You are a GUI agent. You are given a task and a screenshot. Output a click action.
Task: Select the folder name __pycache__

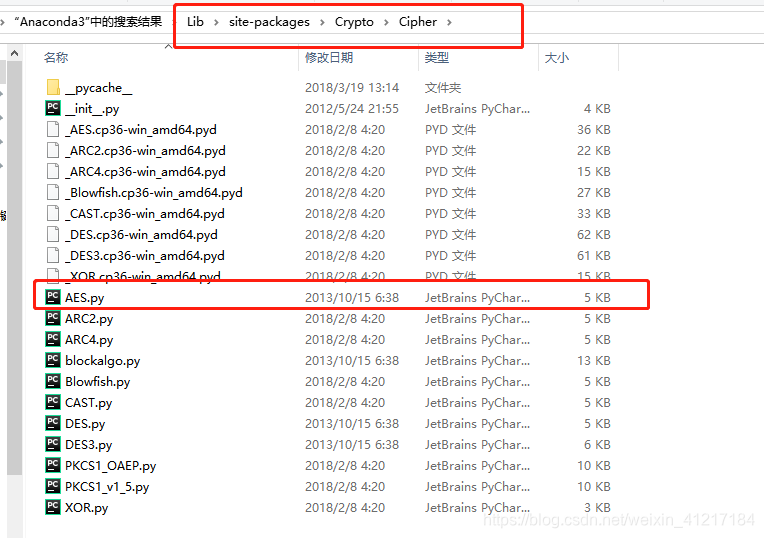click(x=98, y=88)
